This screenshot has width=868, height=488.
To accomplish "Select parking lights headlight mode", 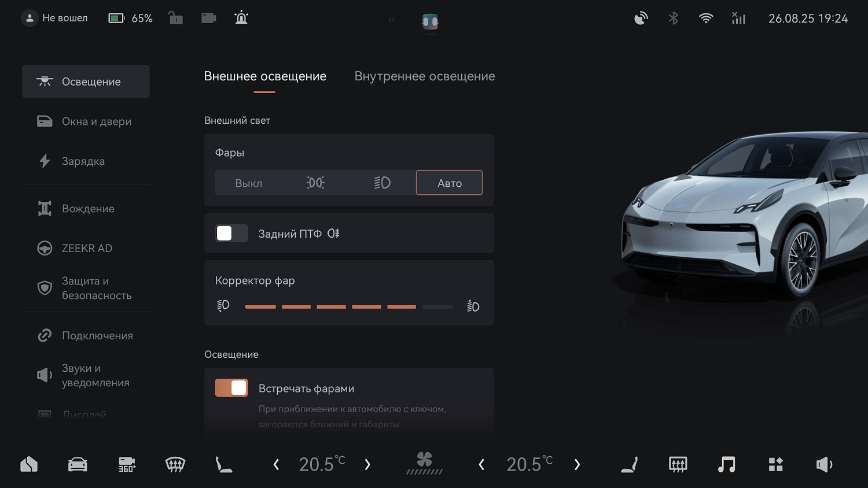I will (x=315, y=183).
